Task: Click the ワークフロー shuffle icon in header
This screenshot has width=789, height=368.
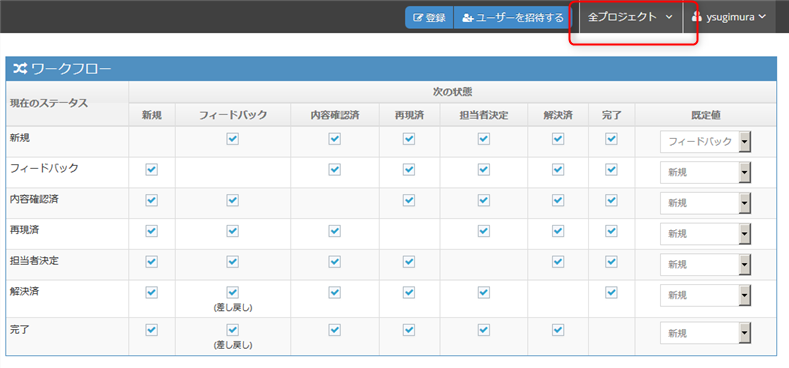Action: click(20, 68)
